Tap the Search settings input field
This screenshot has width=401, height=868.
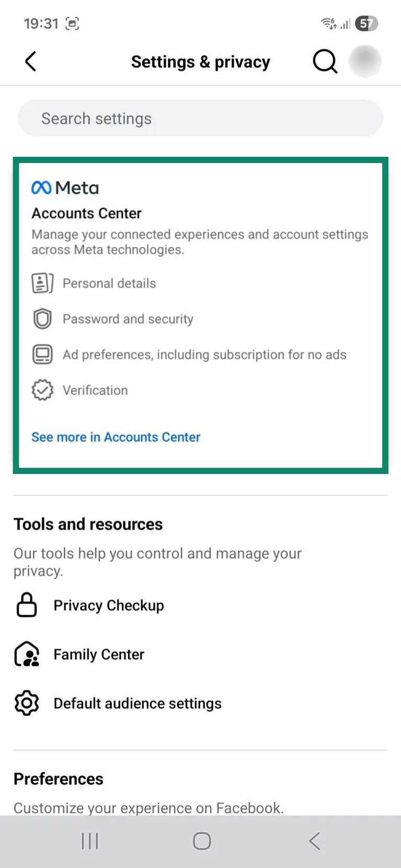[x=200, y=118]
